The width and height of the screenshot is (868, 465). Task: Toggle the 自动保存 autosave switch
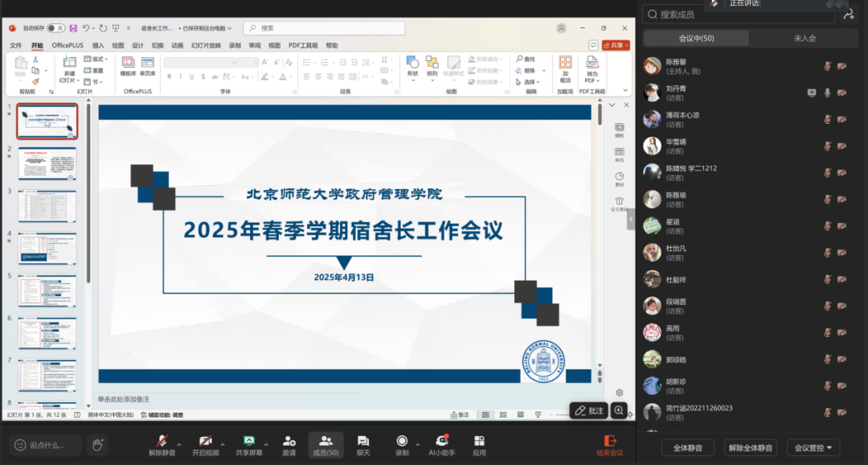(x=56, y=28)
